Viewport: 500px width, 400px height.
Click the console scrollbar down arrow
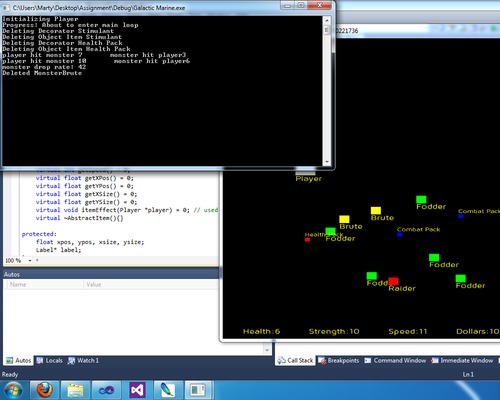click(327, 162)
